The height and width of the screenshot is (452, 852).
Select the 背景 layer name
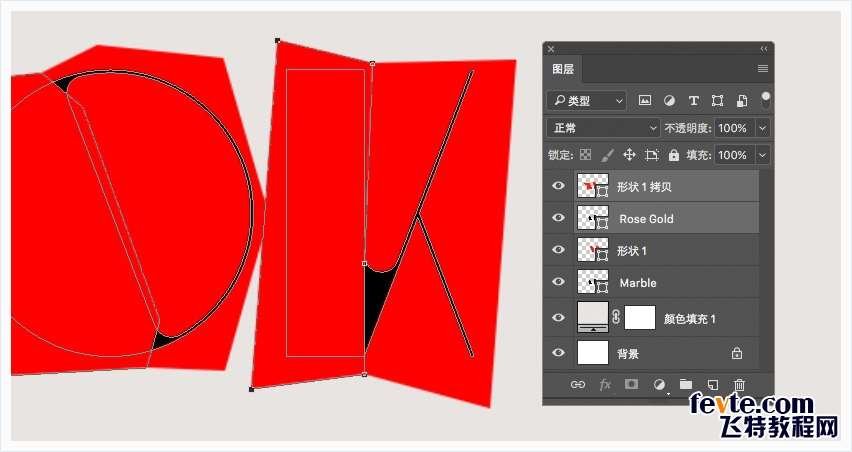click(x=628, y=354)
